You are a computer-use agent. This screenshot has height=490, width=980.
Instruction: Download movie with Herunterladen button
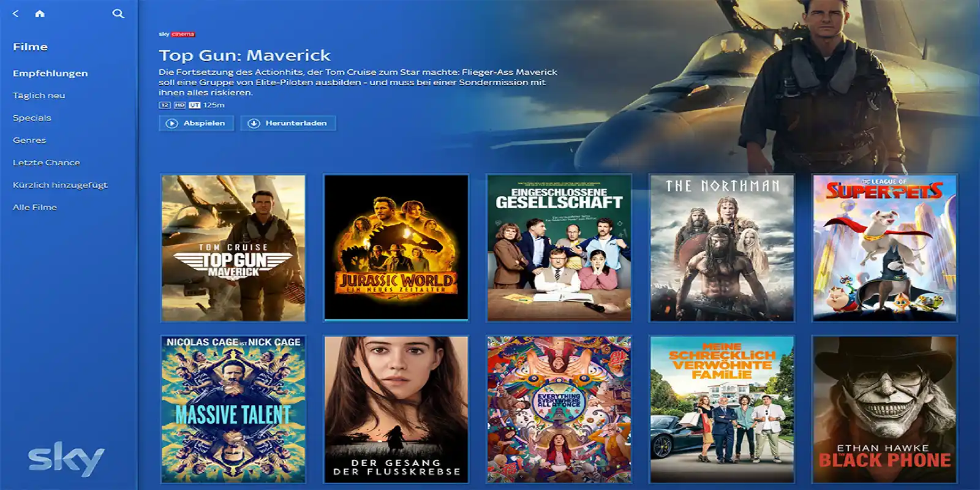(288, 123)
